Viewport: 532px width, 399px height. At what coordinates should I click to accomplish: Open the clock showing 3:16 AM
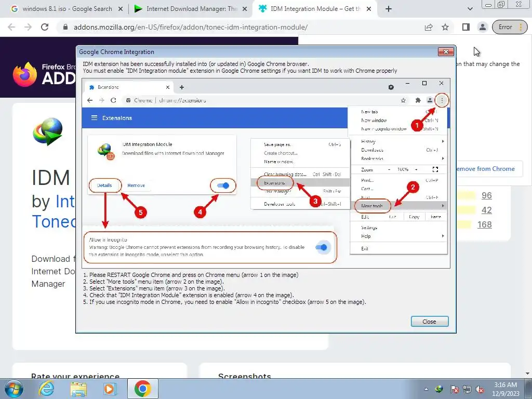(x=506, y=389)
